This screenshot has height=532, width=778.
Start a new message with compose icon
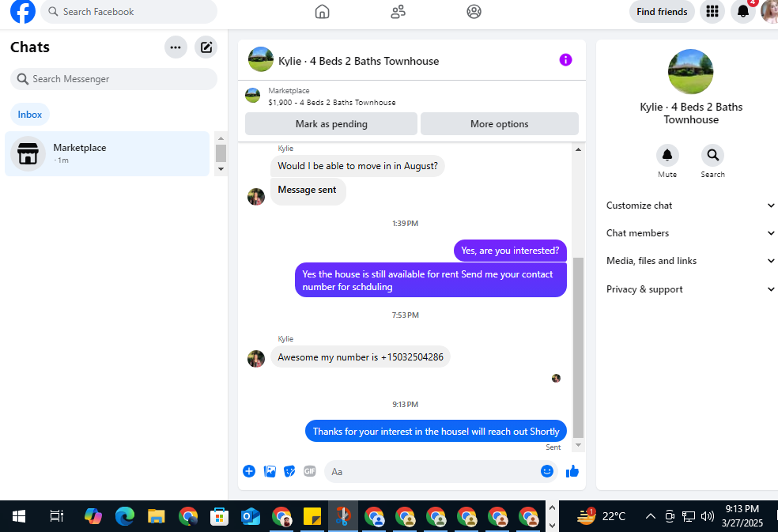tap(206, 47)
